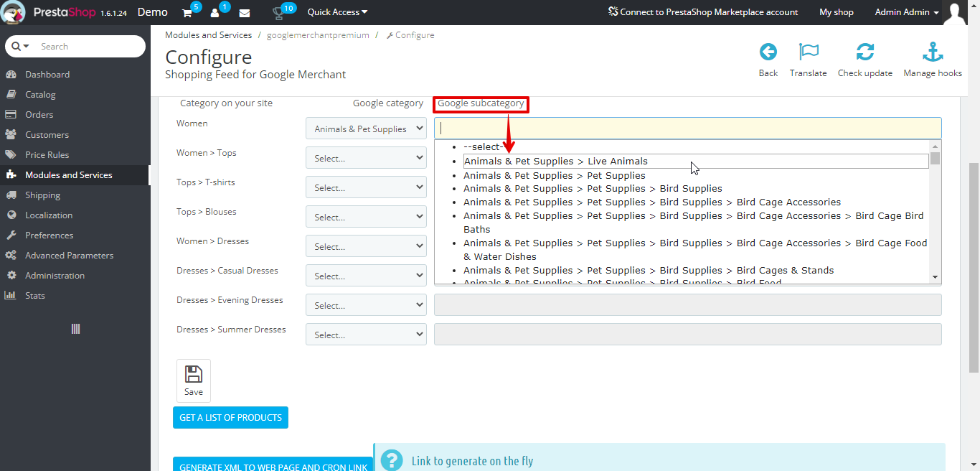Click the Orders sidebar icon
The image size is (980, 471).
(x=11, y=115)
